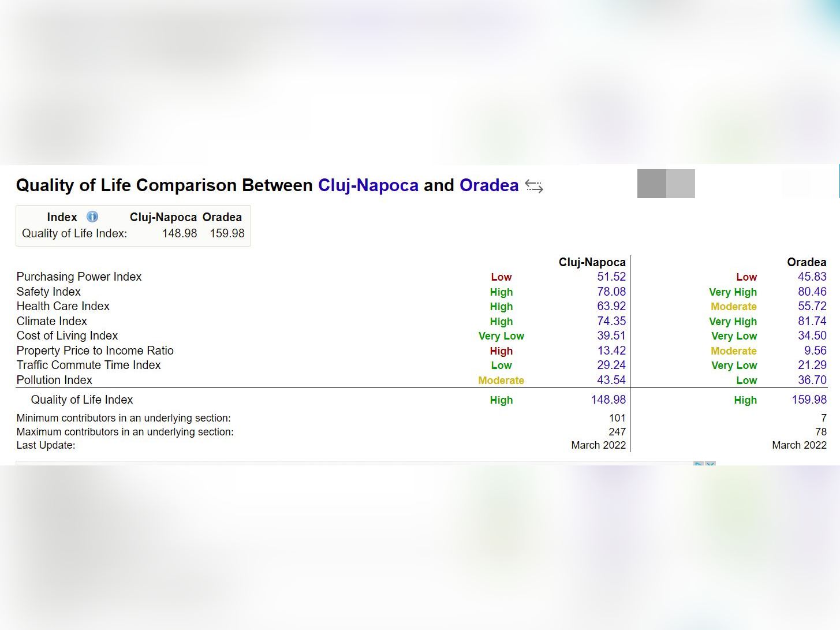Click Oradea Quality of Life value 159.98 in bottom row

[809, 400]
